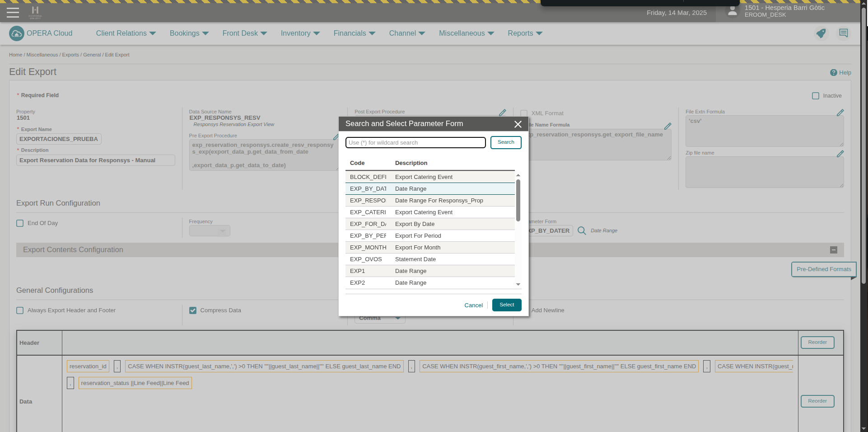Click the Zip file name pencil icon
Viewport: 868px width, 432px height.
840,154
